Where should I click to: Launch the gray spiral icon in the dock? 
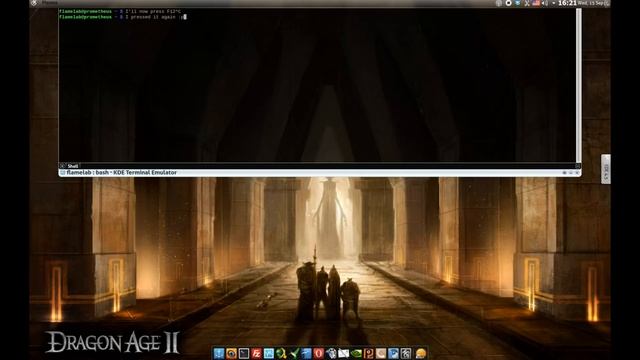[406, 353]
